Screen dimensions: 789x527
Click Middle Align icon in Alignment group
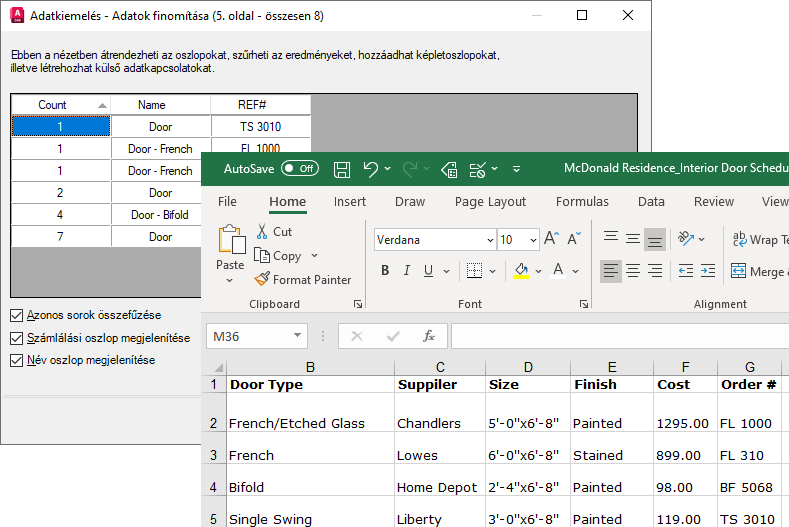point(633,239)
